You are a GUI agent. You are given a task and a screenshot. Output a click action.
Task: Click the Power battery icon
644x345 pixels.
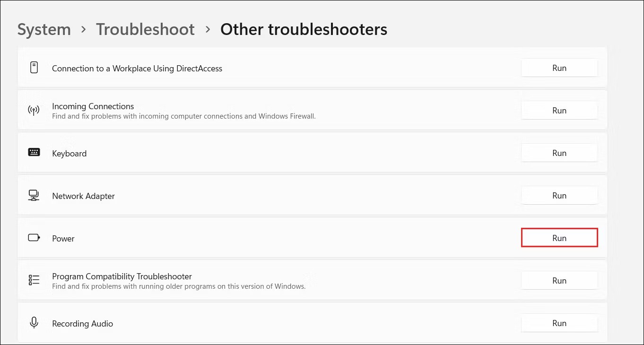tap(34, 238)
